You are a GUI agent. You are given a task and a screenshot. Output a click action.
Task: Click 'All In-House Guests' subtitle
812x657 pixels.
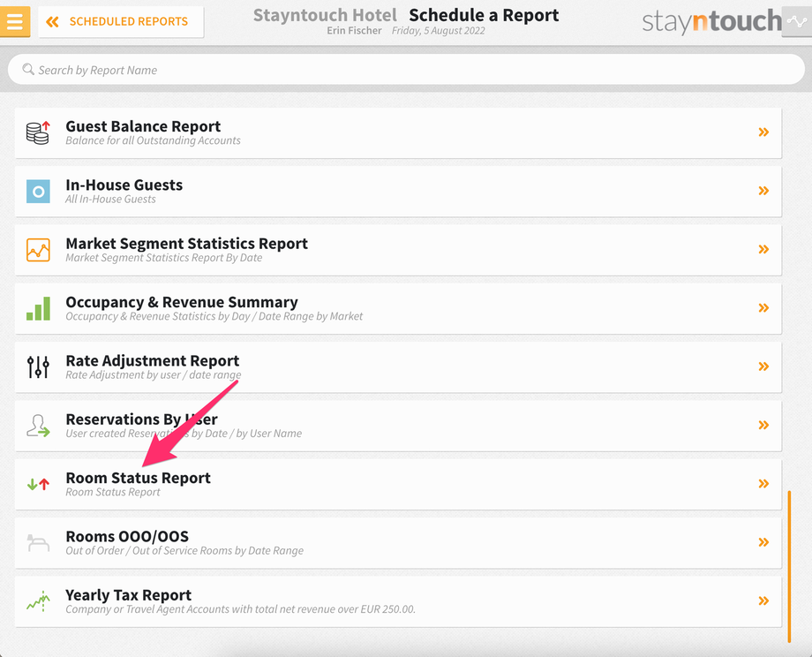110,199
